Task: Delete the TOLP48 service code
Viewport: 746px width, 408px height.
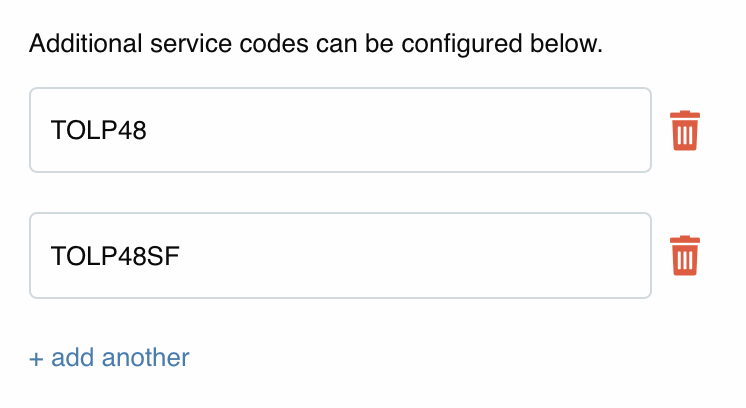Action: coord(685,131)
